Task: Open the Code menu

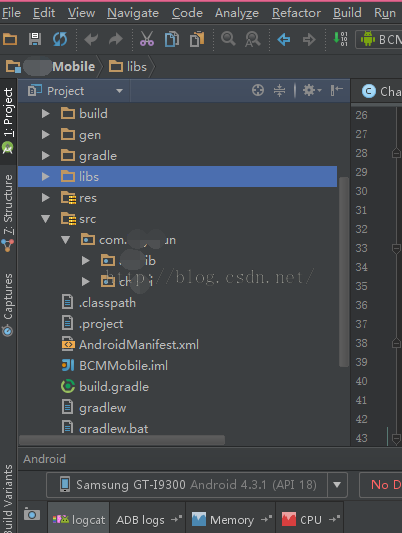Action: 187,13
